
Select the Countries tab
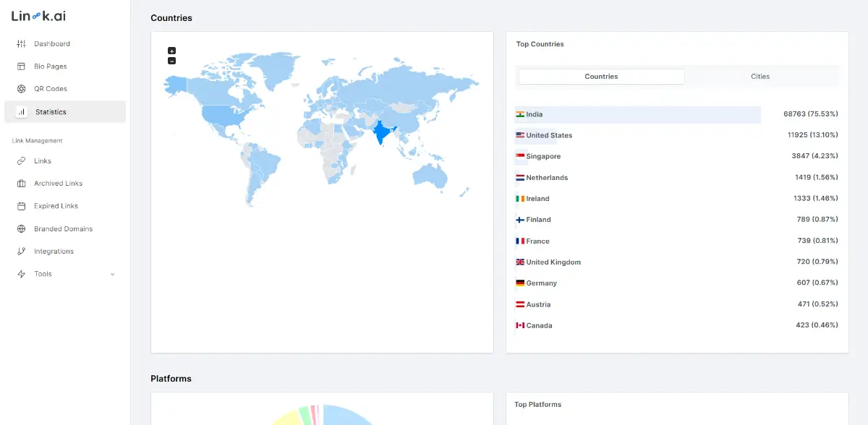tap(601, 77)
